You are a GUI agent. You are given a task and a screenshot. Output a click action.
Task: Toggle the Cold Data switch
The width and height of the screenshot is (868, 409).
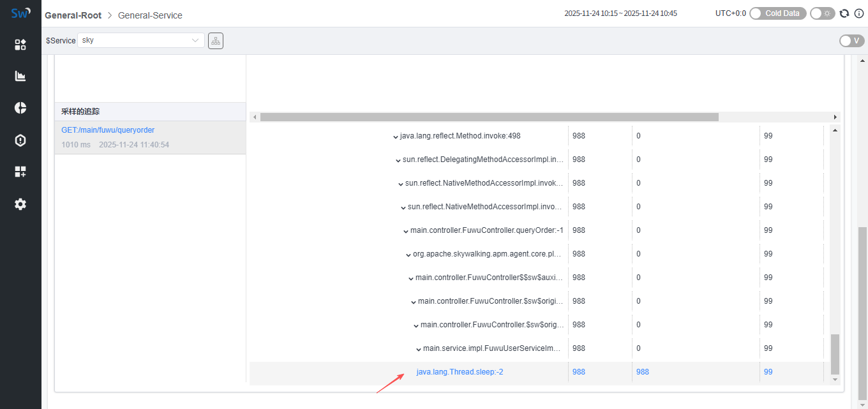pos(778,13)
